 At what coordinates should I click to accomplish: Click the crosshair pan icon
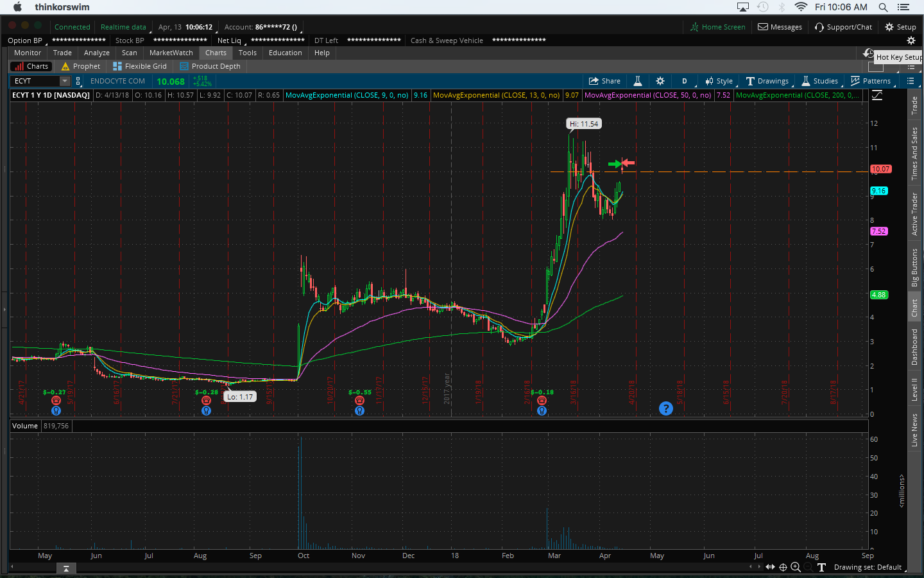click(783, 567)
